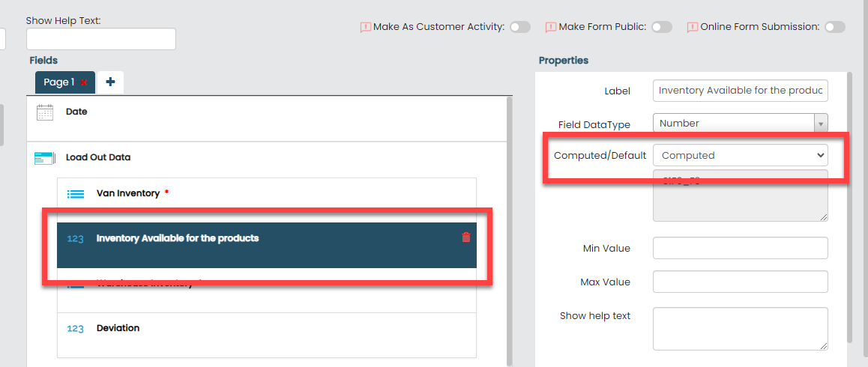Close Page 1 tab with red X
Screen dimensions: 868x367
84,82
